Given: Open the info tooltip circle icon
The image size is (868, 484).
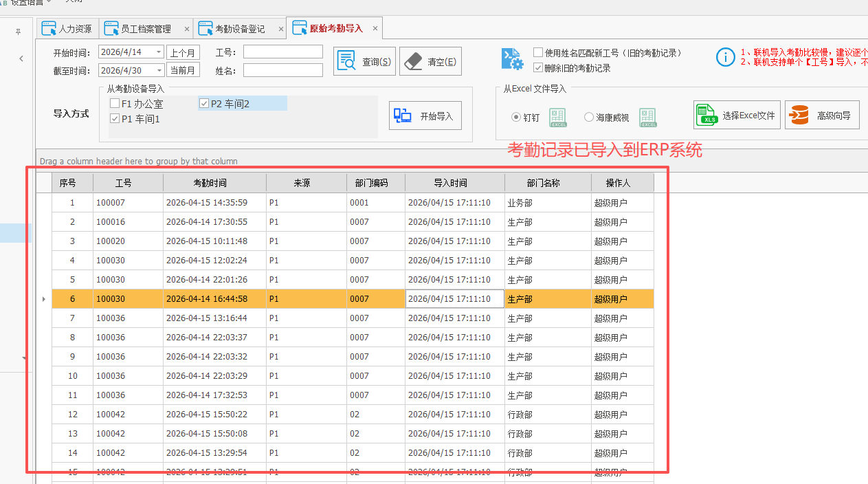Looking at the screenshot, I should point(726,57).
